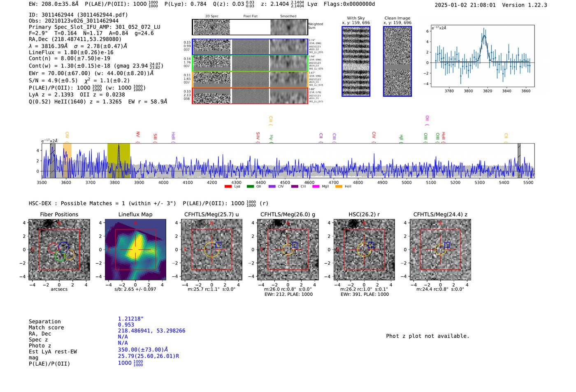Screen dimensions: 576x392
Task: Click the dark purple CIII legend swatch
Action: coord(295,187)
